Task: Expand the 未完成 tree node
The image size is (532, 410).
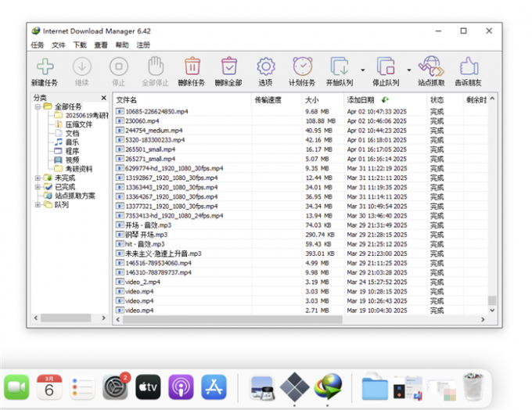Action: pos(38,178)
